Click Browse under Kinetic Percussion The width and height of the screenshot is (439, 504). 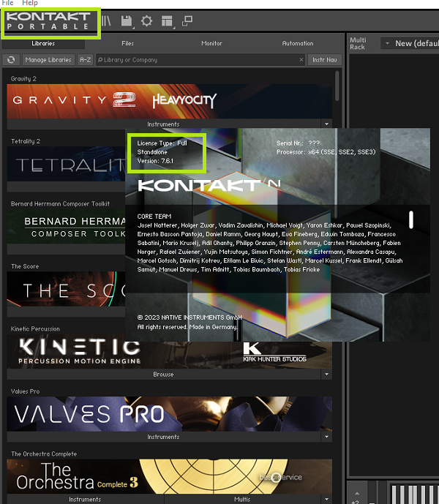[163, 374]
